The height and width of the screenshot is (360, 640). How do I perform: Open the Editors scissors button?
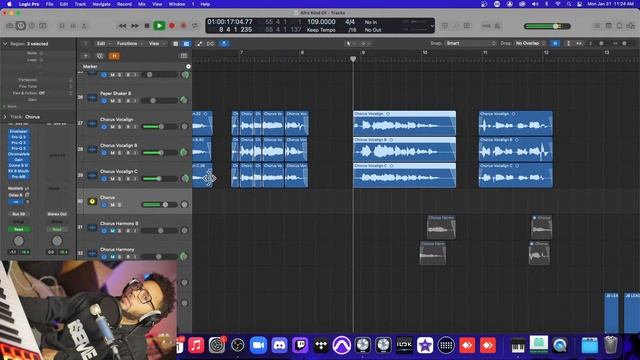click(84, 26)
